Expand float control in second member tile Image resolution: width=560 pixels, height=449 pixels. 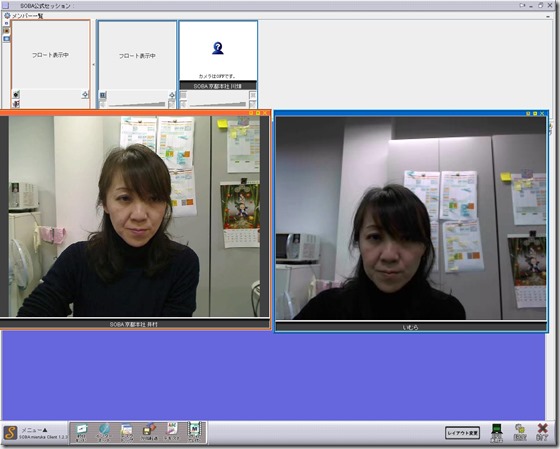pos(172,95)
